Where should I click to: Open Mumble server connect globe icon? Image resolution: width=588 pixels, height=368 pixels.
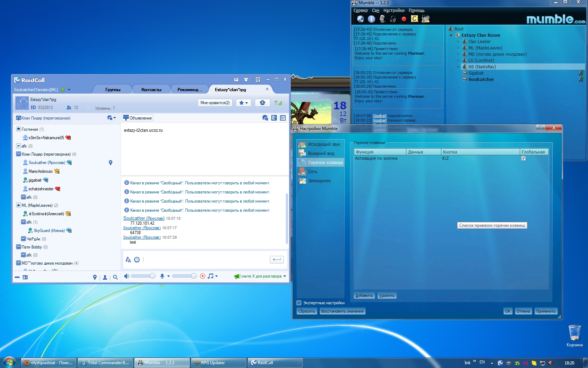(x=360, y=19)
